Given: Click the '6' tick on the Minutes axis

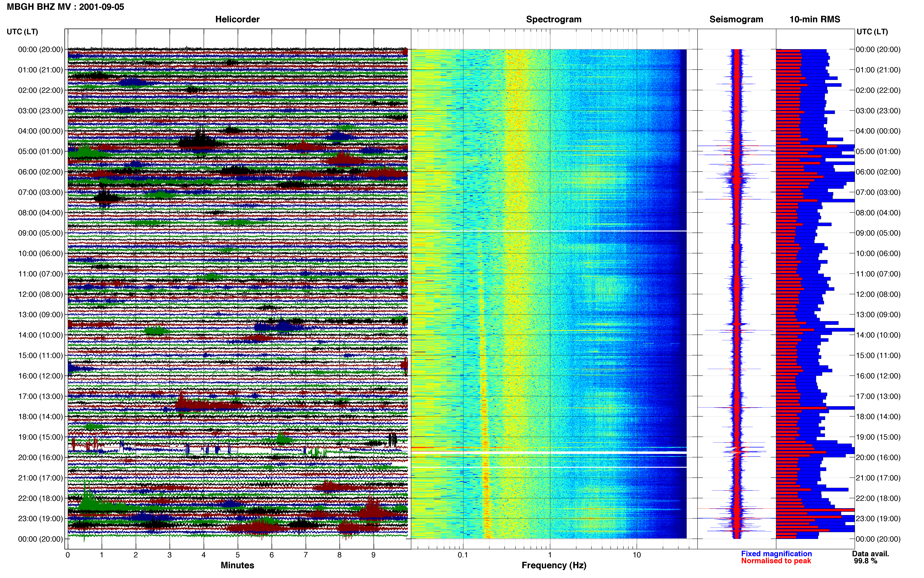Looking at the screenshot, I should (x=272, y=555).
